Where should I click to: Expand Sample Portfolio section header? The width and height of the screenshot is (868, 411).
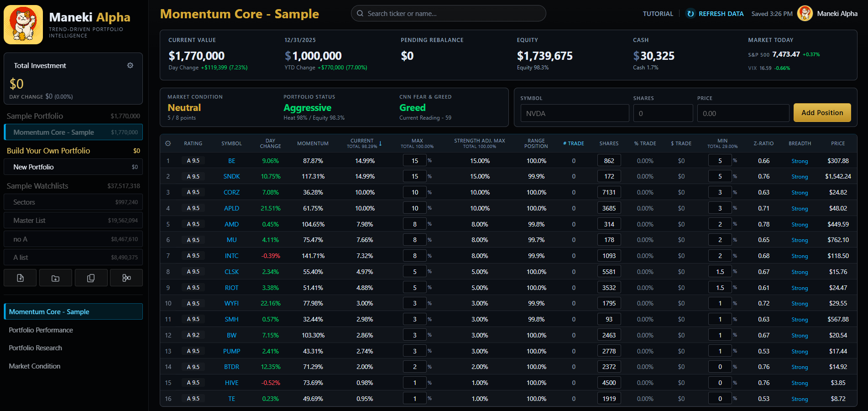point(73,116)
